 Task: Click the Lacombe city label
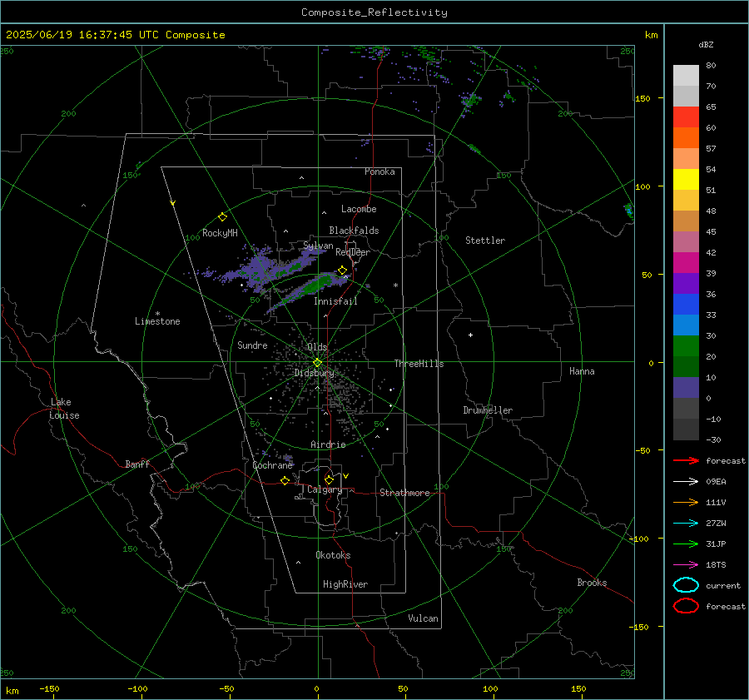click(x=359, y=209)
